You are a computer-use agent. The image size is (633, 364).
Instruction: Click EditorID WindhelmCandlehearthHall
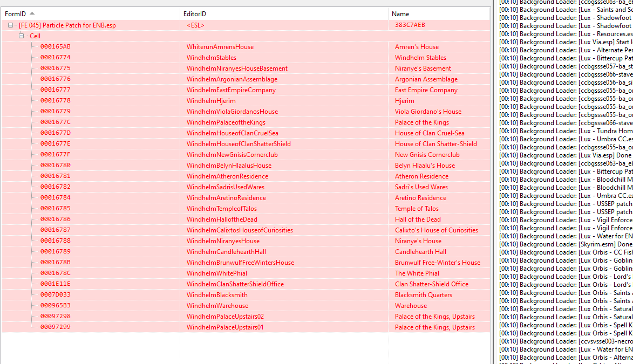coord(226,252)
